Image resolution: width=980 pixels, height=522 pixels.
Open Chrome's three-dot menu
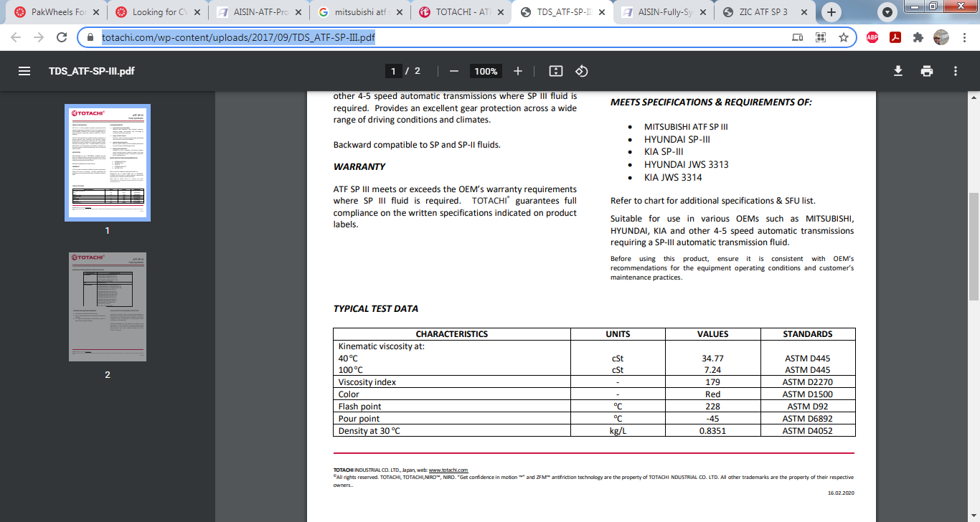tap(964, 37)
